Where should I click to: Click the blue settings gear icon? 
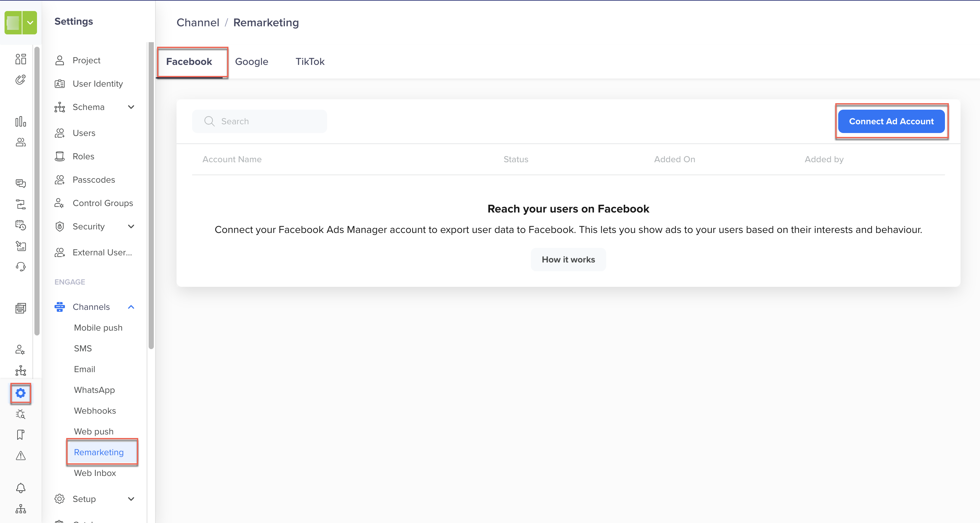tap(20, 393)
